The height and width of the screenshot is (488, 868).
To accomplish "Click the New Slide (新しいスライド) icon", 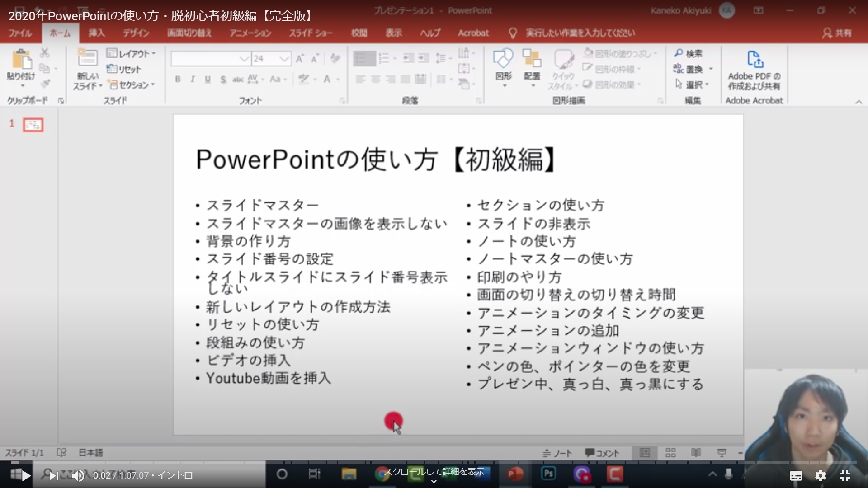I will pos(87,59).
